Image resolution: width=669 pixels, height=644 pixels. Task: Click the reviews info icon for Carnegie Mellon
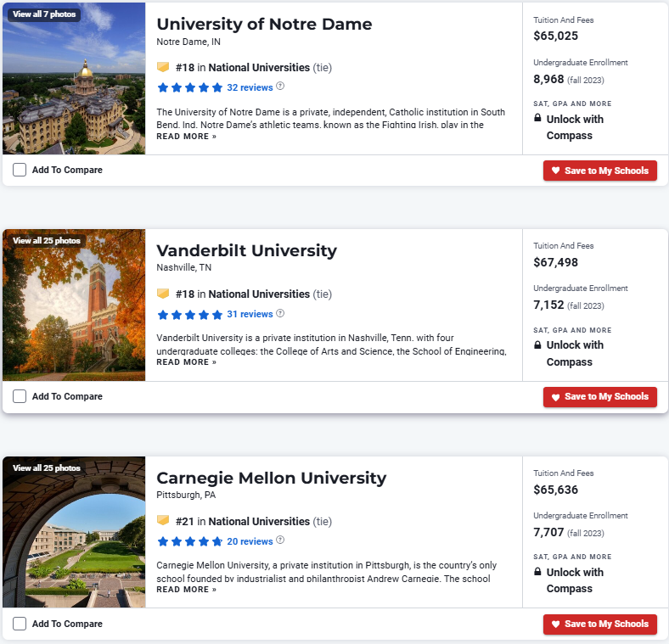(x=281, y=540)
